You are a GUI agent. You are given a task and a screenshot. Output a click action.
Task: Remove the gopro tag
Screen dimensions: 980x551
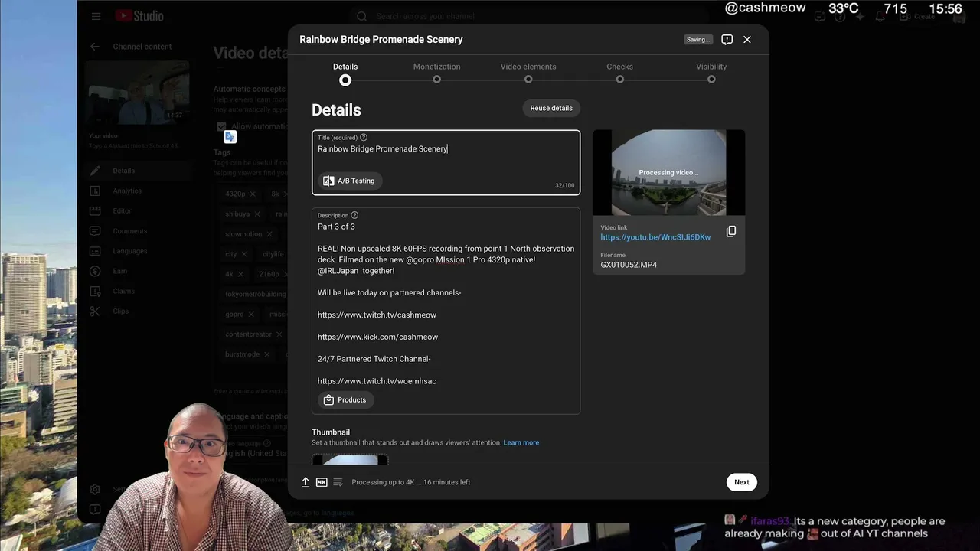coord(251,315)
